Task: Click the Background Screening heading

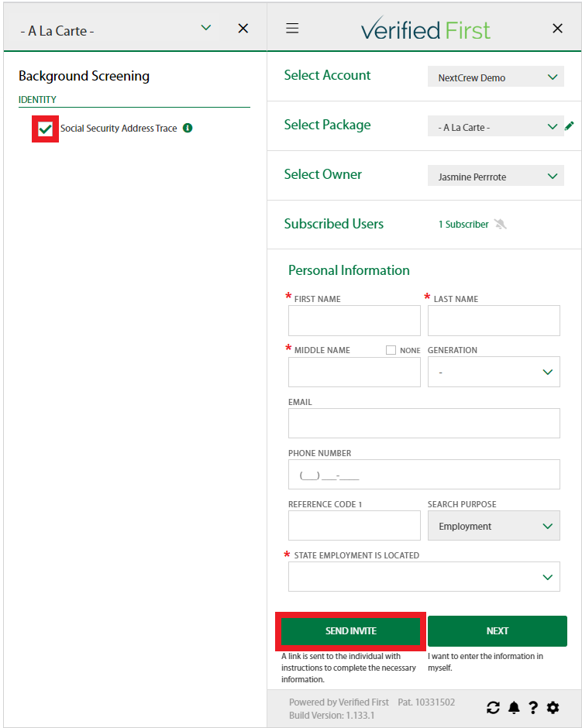Action: click(84, 76)
